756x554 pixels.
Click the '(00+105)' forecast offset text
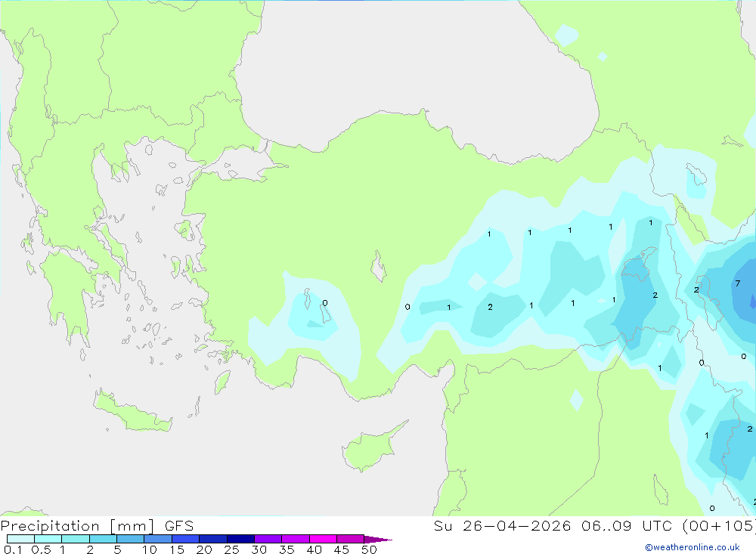[719, 526]
